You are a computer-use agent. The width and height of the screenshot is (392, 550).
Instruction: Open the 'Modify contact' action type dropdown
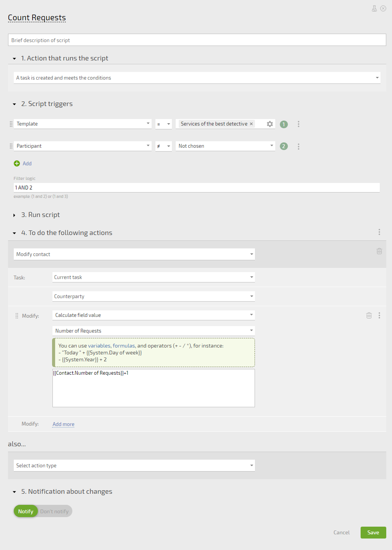[x=134, y=254]
